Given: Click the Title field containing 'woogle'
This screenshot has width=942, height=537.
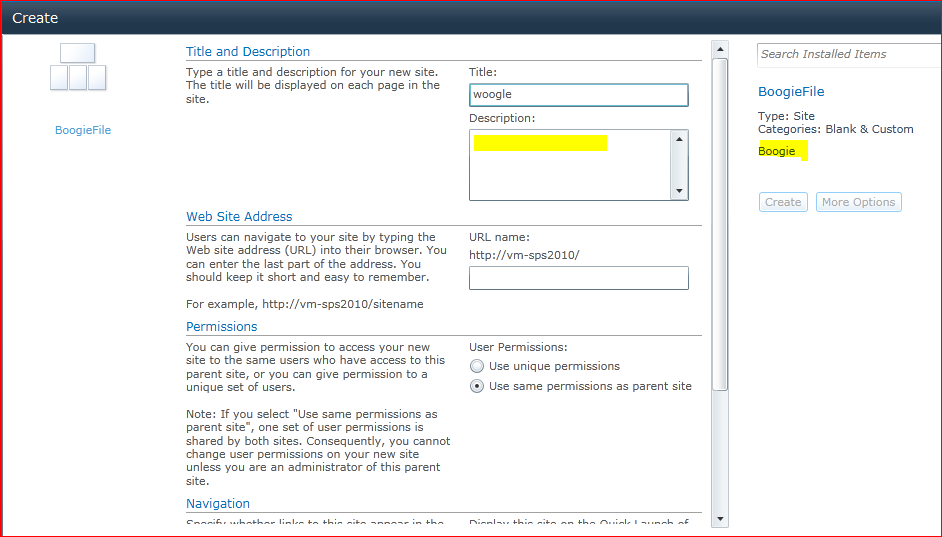Looking at the screenshot, I should click(x=578, y=95).
